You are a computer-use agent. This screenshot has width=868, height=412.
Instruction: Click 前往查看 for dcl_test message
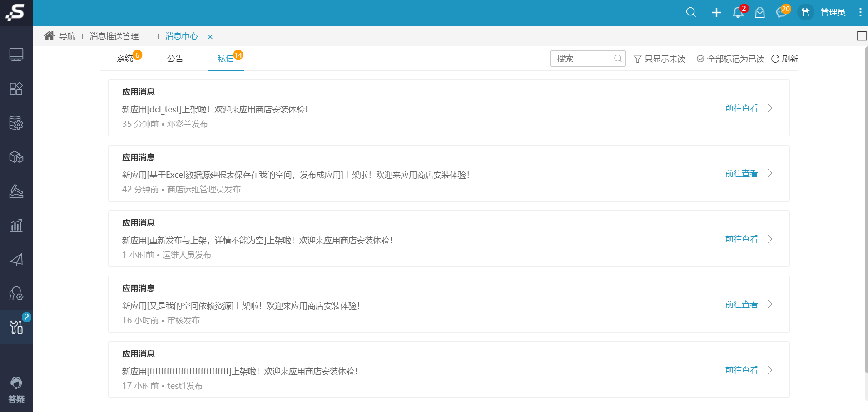741,108
